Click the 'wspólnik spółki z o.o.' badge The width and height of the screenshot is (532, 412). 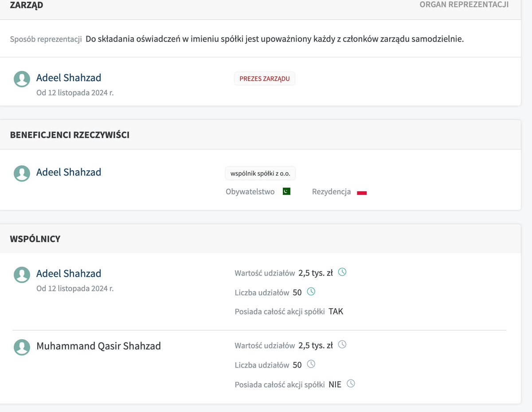pos(260,173)
